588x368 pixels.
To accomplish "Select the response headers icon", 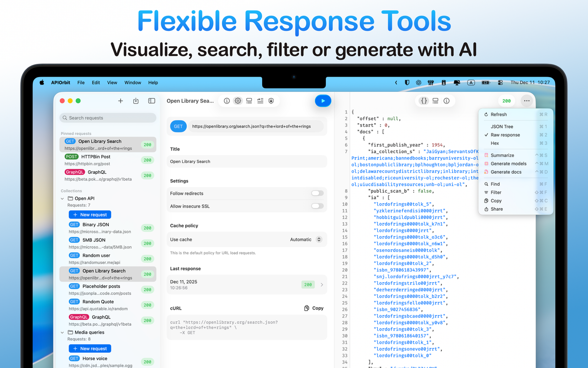I will pyautogui.click(x=435, y=101).
